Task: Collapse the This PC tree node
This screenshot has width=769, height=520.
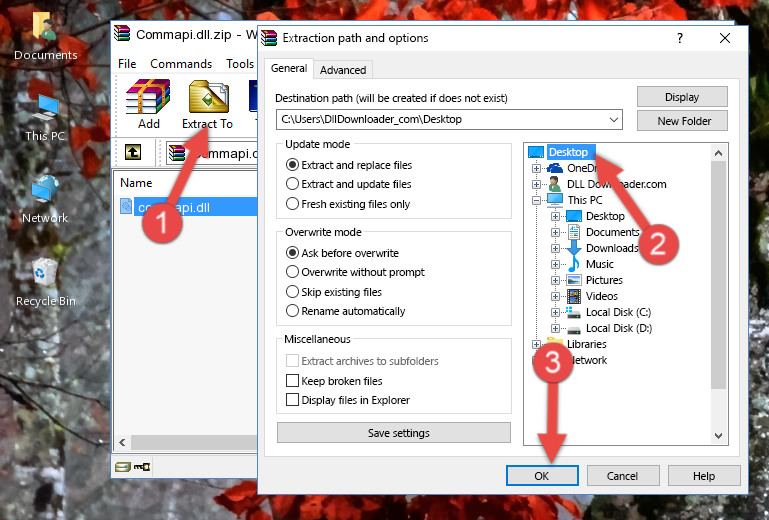Action: click(536, 200)
